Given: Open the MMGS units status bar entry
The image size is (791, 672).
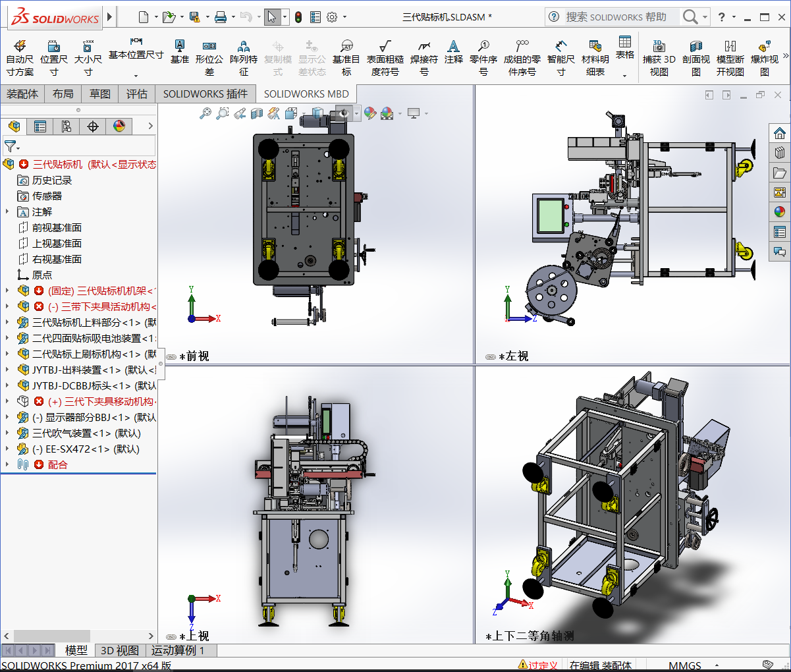Looking at the screenshot, I should 685,665.
